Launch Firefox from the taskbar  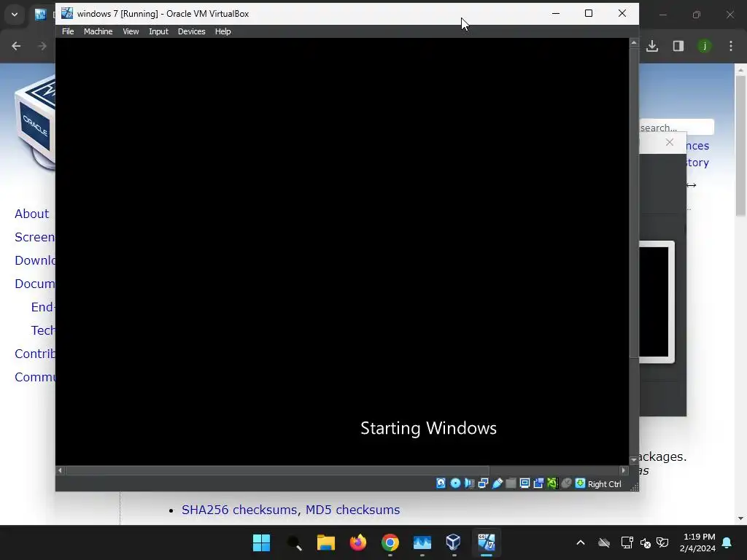click(358, 542)
